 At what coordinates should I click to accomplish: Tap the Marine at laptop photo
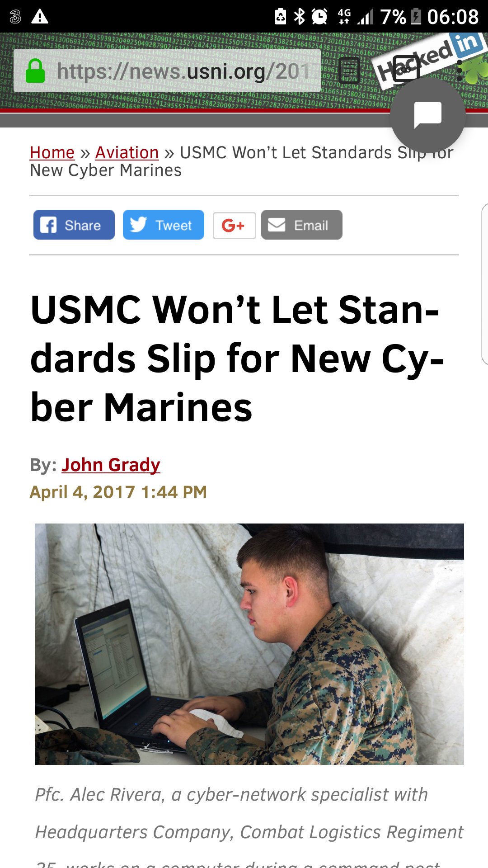tap(249, 644)
